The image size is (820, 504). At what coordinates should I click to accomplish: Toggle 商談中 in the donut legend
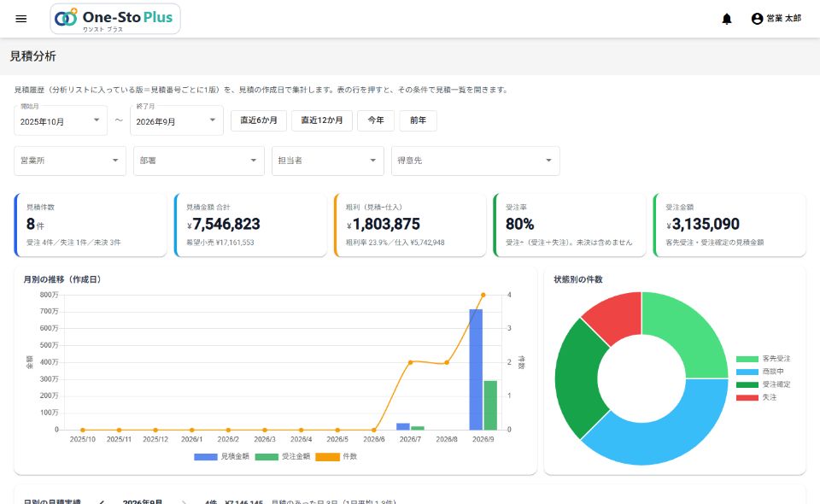coord(760,372)
